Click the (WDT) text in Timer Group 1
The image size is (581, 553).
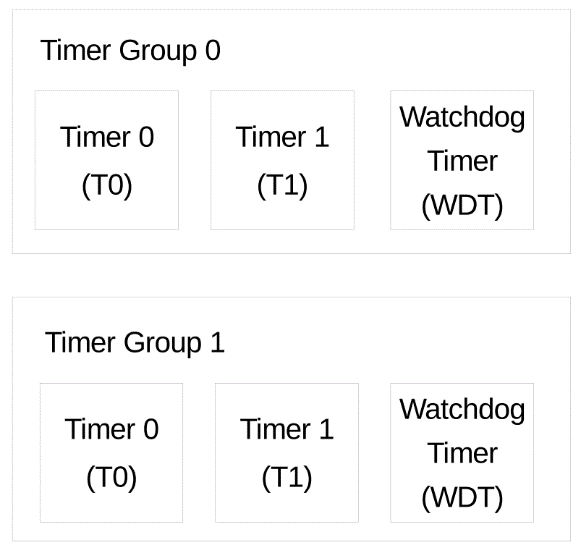(462, 497)
